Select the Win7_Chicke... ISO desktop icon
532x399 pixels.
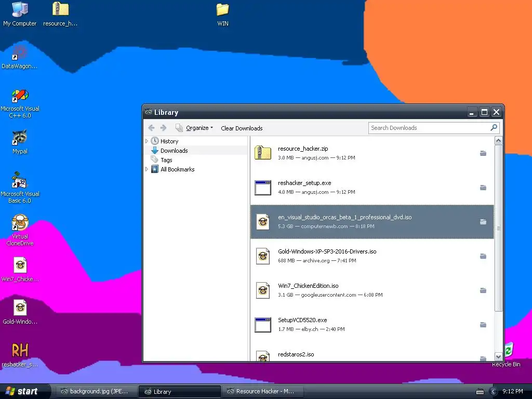[20, 270]
